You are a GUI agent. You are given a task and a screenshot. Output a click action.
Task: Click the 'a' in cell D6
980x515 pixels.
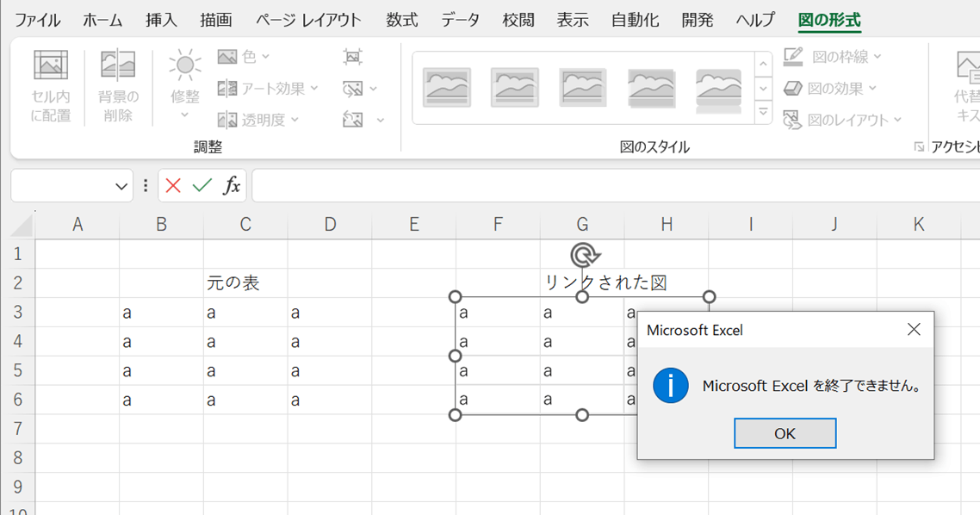click(295, 400)
